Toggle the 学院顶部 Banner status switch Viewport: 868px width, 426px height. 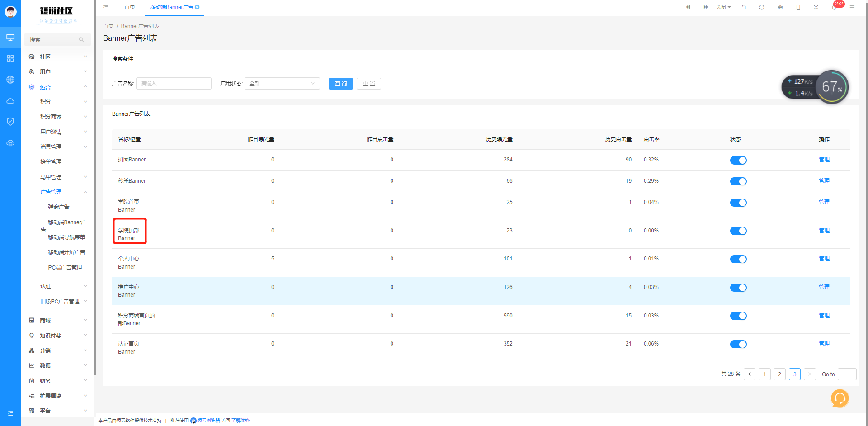[x=738, y=231]
